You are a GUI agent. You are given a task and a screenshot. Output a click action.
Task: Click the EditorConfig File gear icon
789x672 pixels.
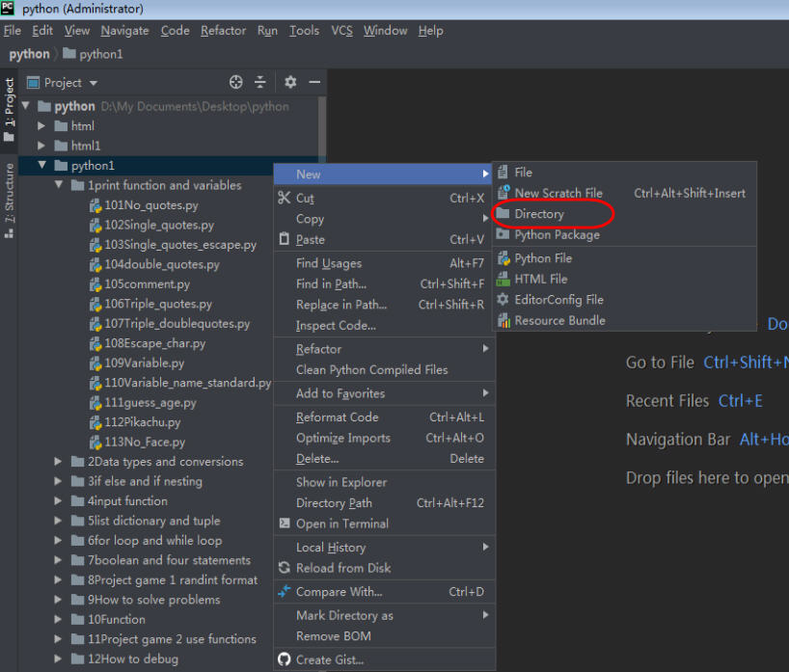(x=503, y=299)
